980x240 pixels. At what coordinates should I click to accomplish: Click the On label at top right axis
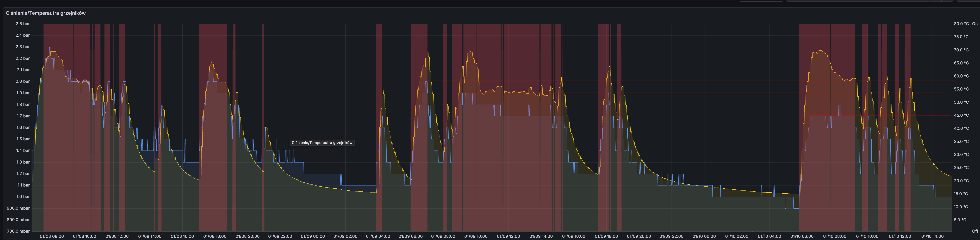[975, 24]
